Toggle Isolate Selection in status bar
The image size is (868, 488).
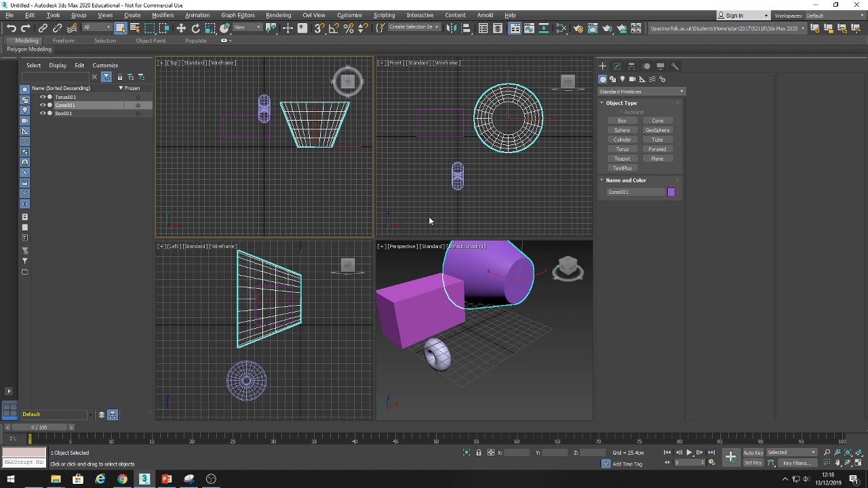click(x=467, y=453)
